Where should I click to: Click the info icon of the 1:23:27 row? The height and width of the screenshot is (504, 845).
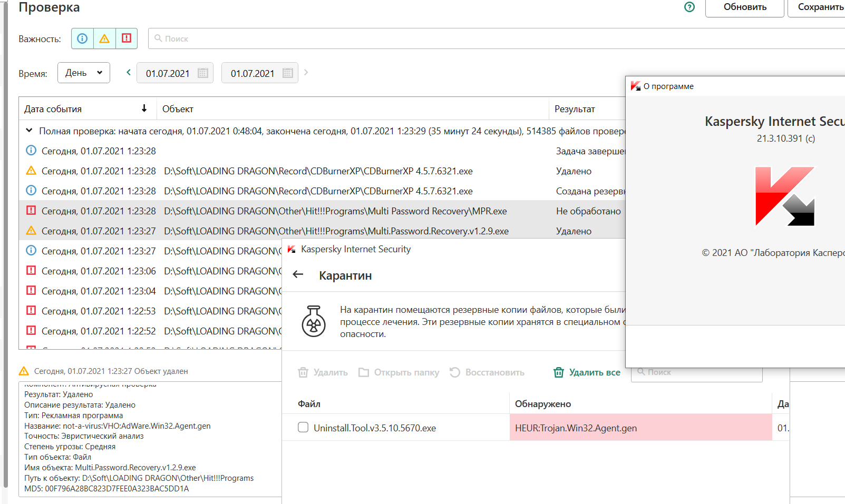click(31, 251)
